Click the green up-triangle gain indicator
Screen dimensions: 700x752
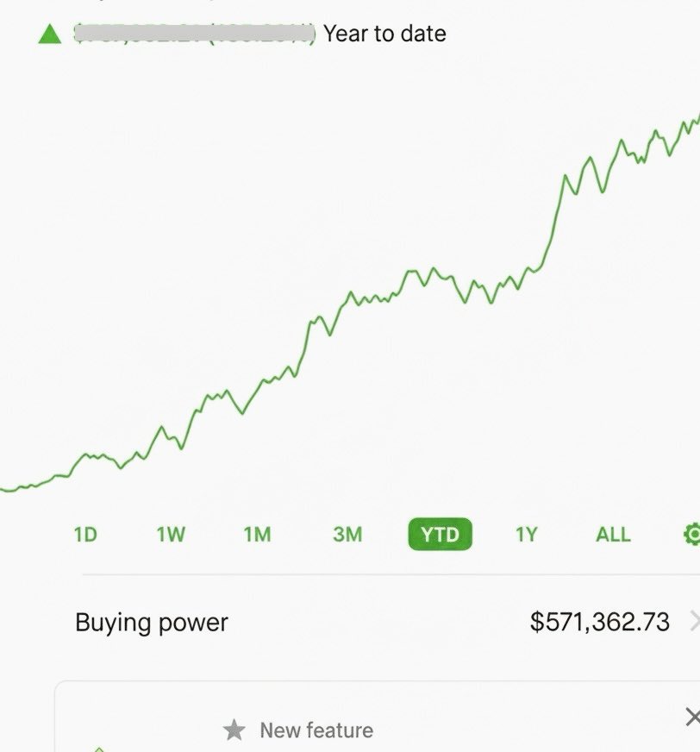tap(50, 34)
